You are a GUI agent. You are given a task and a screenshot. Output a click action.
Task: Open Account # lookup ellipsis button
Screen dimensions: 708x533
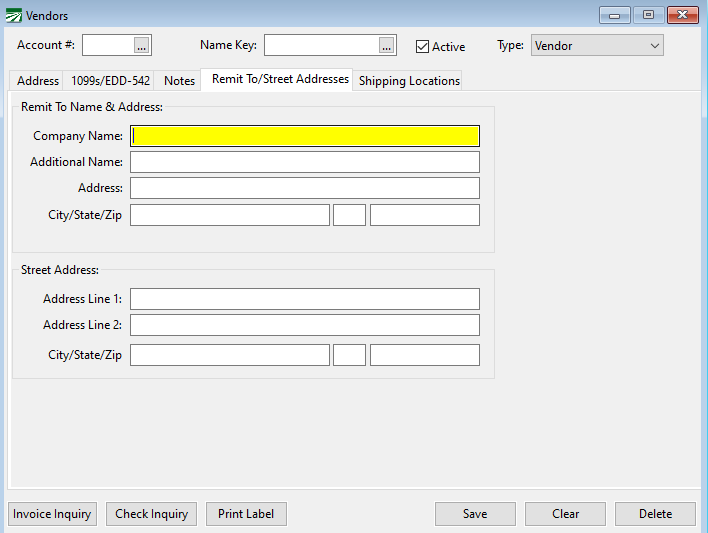point(141,45)
